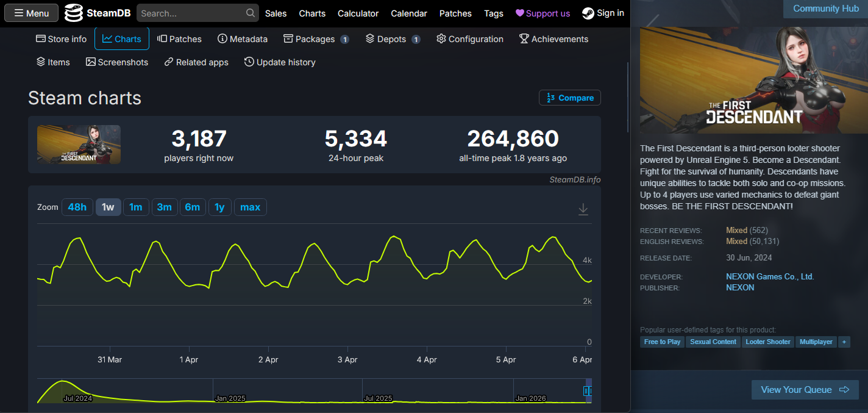
Task: Open the Update history tab
Action: 280,62
